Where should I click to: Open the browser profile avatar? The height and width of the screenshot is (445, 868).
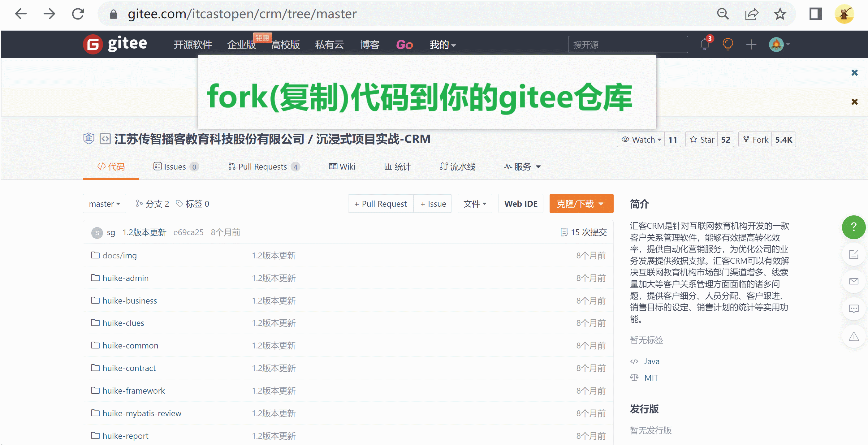(844, 14)
